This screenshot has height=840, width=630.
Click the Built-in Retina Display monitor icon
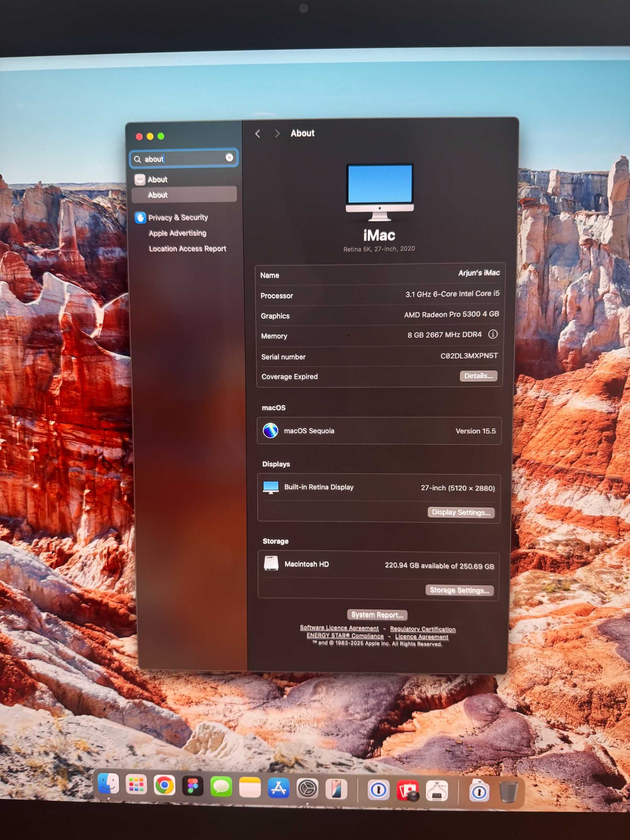[271, 488]
